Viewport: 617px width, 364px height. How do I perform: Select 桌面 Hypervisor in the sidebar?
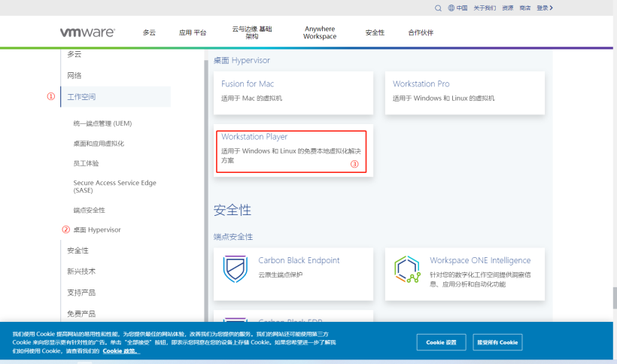[96, 229]
